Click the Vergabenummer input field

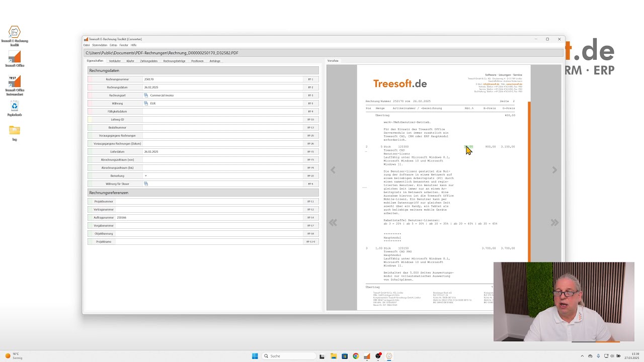210,225
